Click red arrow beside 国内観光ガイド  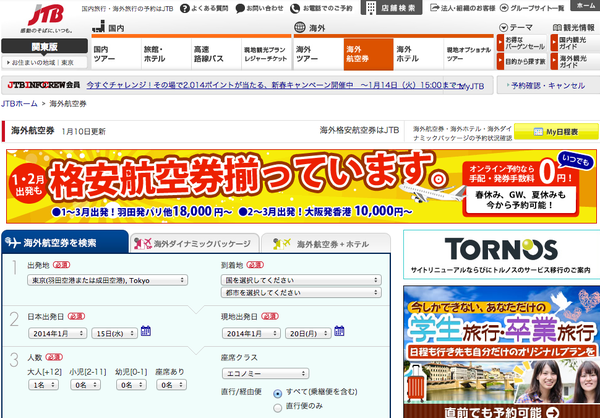[x=554, y=43]
